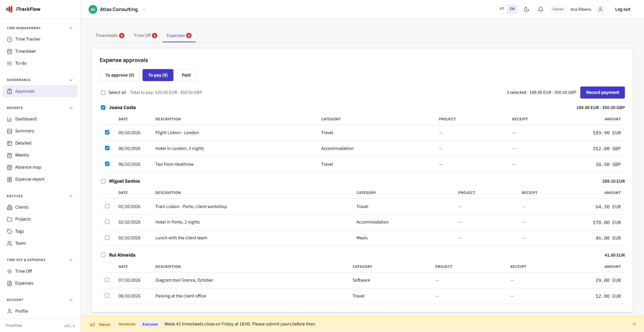Check Miguel Santos group checkbox
The height and width of the screenshot is (332, 644).
(x=103, y=181)
